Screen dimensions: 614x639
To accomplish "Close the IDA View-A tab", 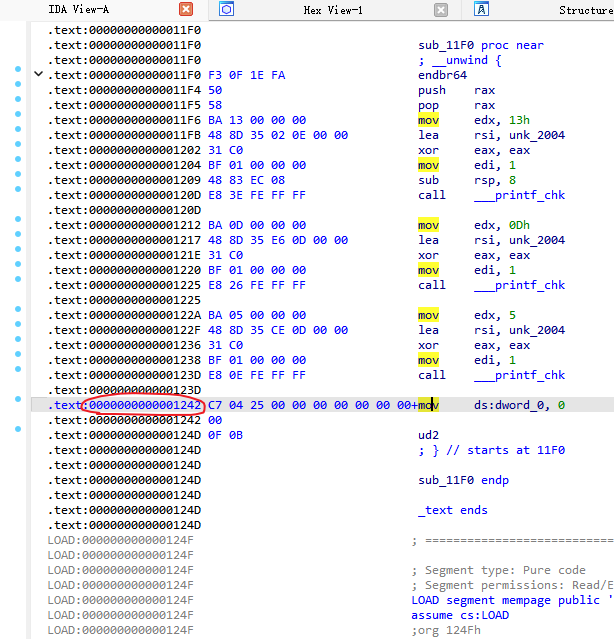I will coord(186,9).
